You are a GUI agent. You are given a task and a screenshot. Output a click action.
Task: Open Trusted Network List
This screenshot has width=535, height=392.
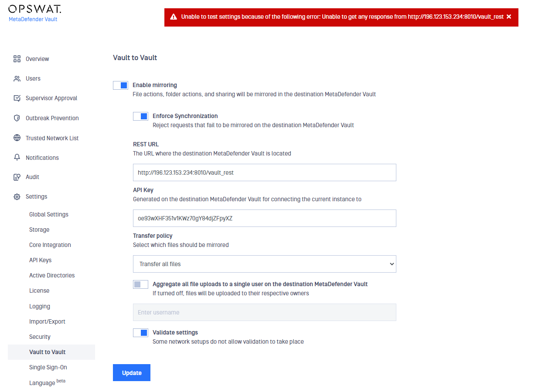click(x=52, y=138)
